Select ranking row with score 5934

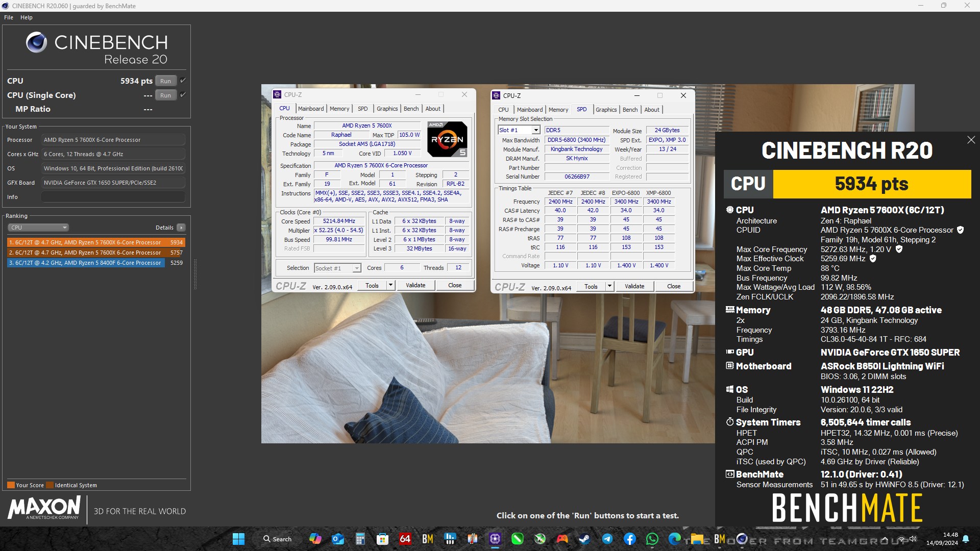coord(96,242)
